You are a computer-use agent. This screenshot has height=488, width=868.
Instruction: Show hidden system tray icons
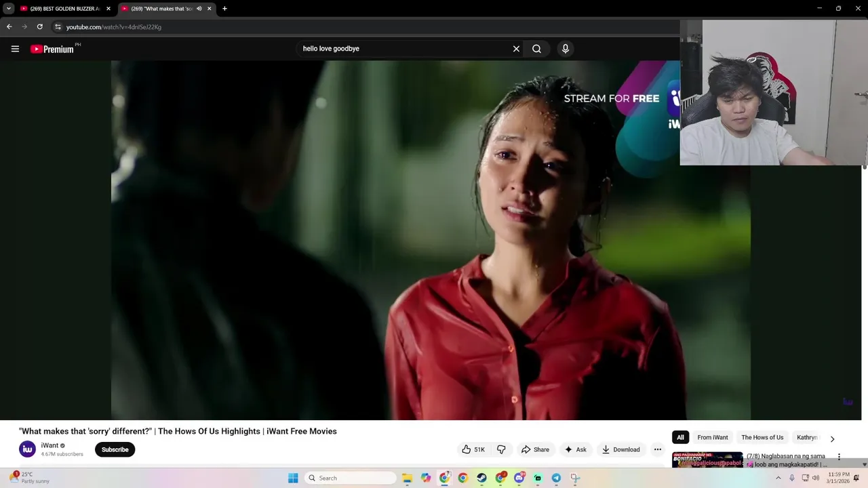coord(778,478)
